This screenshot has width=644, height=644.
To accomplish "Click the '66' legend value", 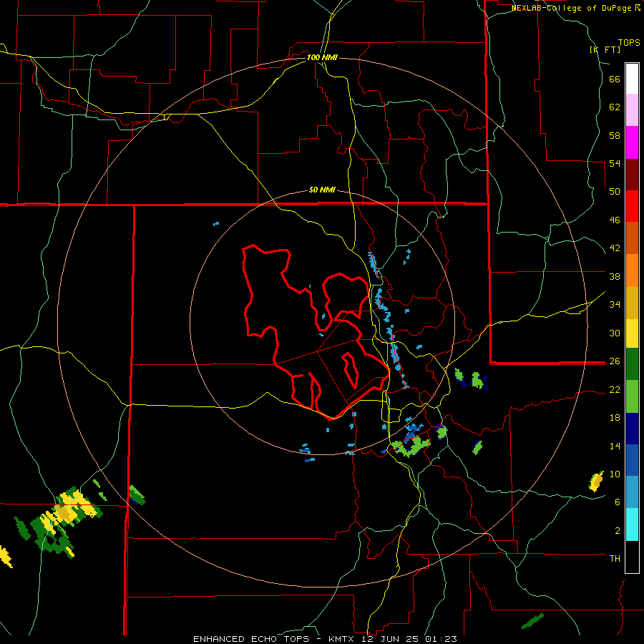I will tap(615, 79).
